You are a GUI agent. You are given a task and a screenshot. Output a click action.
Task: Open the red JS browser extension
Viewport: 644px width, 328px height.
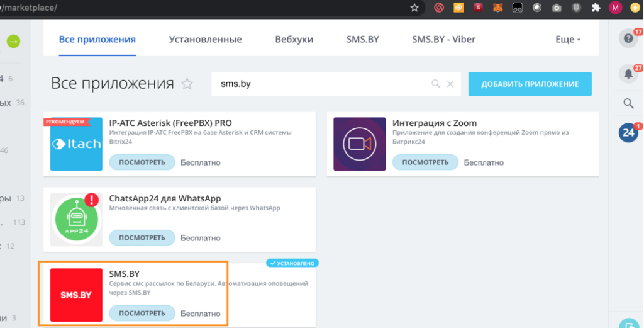pos(478,8)
